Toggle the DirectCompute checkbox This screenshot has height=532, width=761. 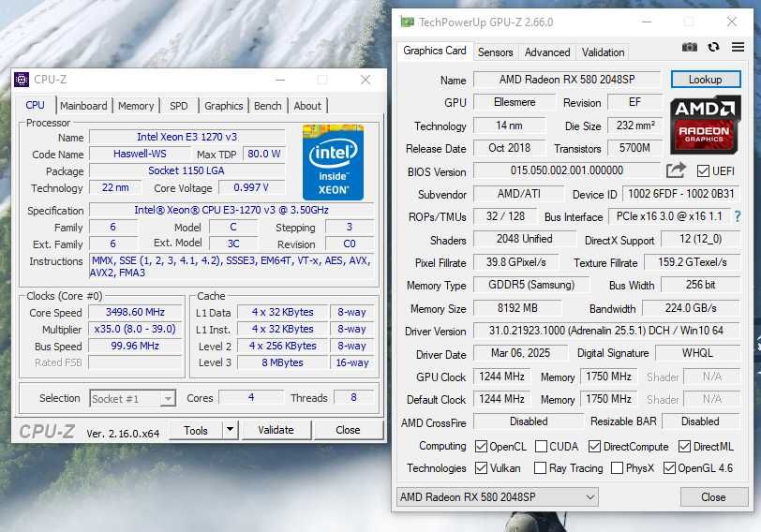[x=594, y=446]
